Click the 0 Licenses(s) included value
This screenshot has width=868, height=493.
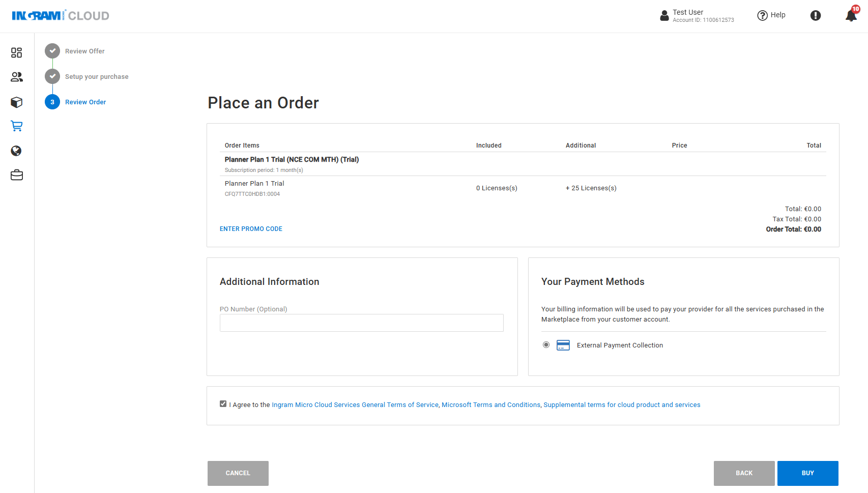[x=497, y=188]
